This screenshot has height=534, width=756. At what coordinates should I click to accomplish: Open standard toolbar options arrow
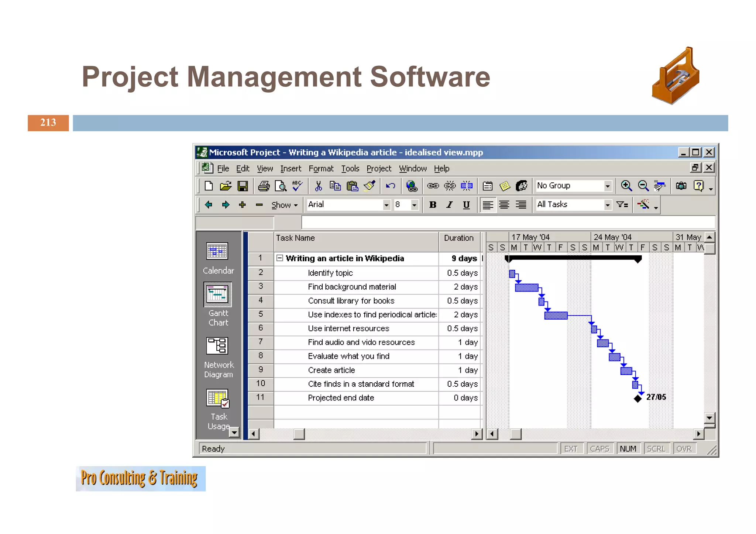(711, 189)
